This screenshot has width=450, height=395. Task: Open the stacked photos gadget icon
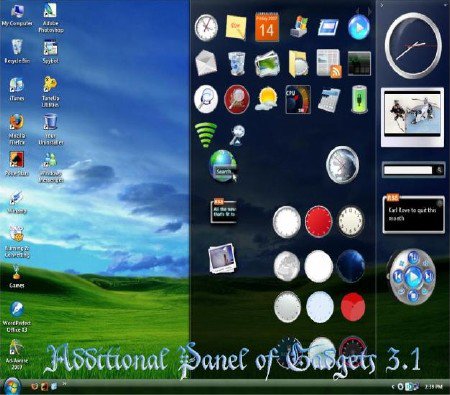268,63
